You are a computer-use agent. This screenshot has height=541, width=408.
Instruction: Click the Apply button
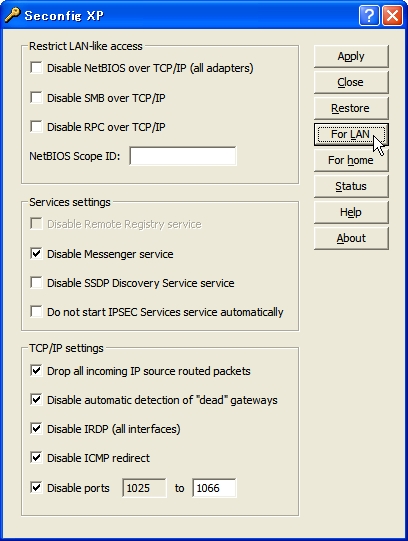[x=351, y=56]
